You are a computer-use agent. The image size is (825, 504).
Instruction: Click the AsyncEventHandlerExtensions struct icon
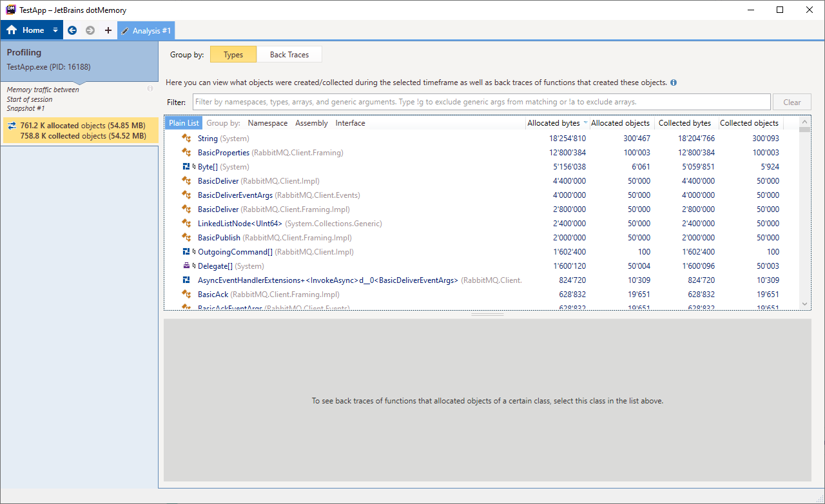click(x=186, y=280)
